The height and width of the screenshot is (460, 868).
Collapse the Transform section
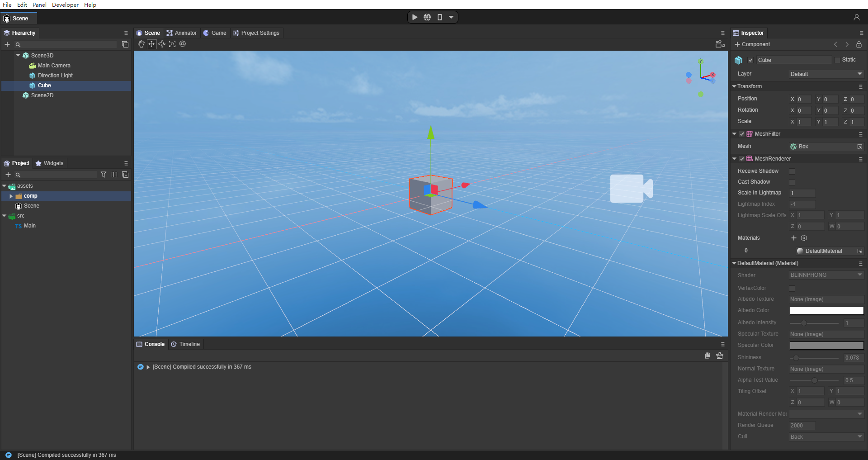(x=734, y=86)
